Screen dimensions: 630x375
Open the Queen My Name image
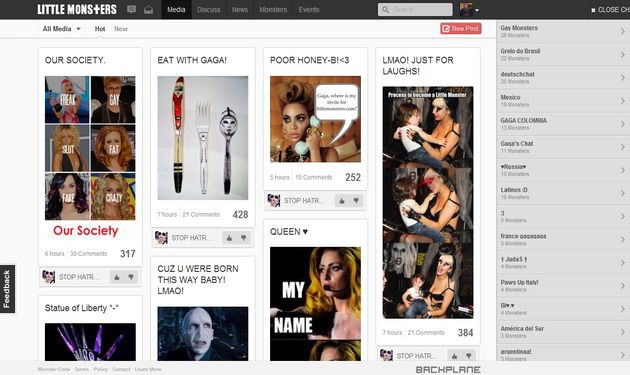[315, 304]
